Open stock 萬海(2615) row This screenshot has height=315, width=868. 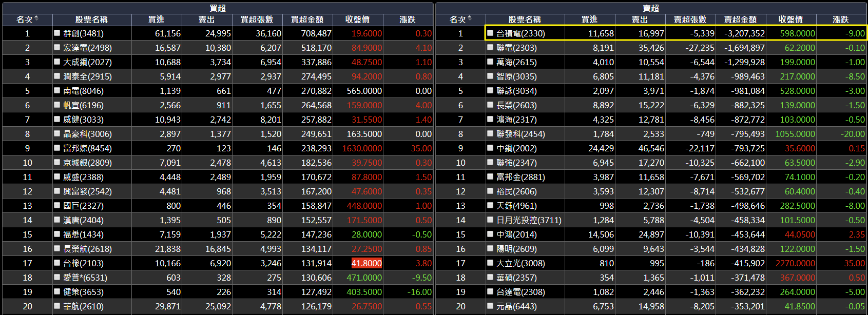coord(651,62)
